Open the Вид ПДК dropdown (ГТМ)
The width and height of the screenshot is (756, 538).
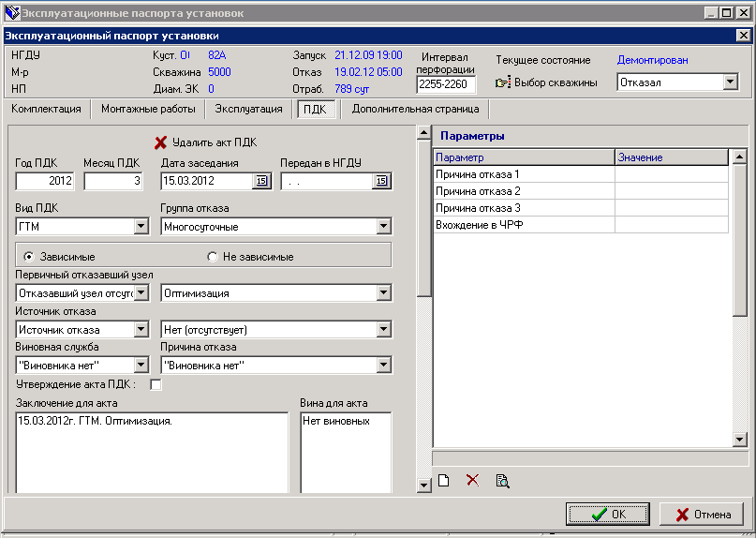tap(141, 226)
